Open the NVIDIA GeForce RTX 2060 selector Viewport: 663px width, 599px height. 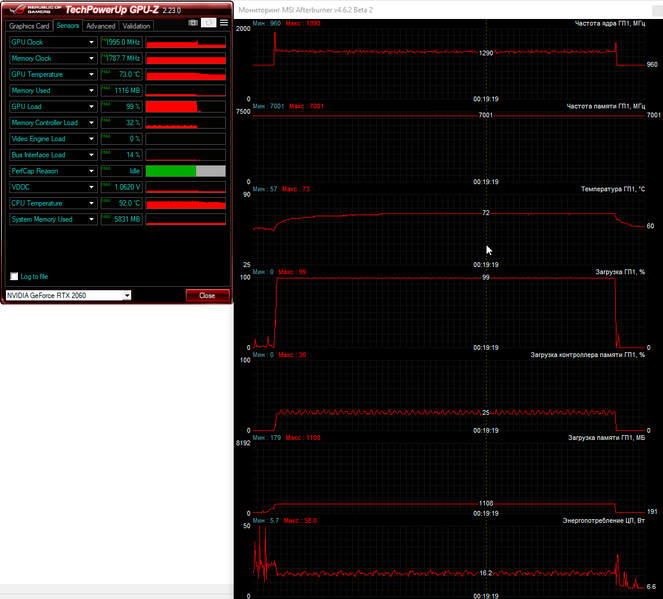tap(68, 295)
